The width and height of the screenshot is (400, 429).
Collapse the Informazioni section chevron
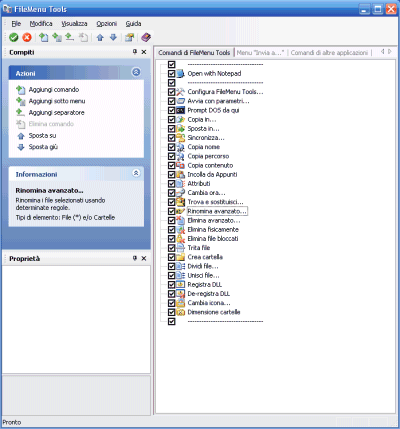[136, 173]
